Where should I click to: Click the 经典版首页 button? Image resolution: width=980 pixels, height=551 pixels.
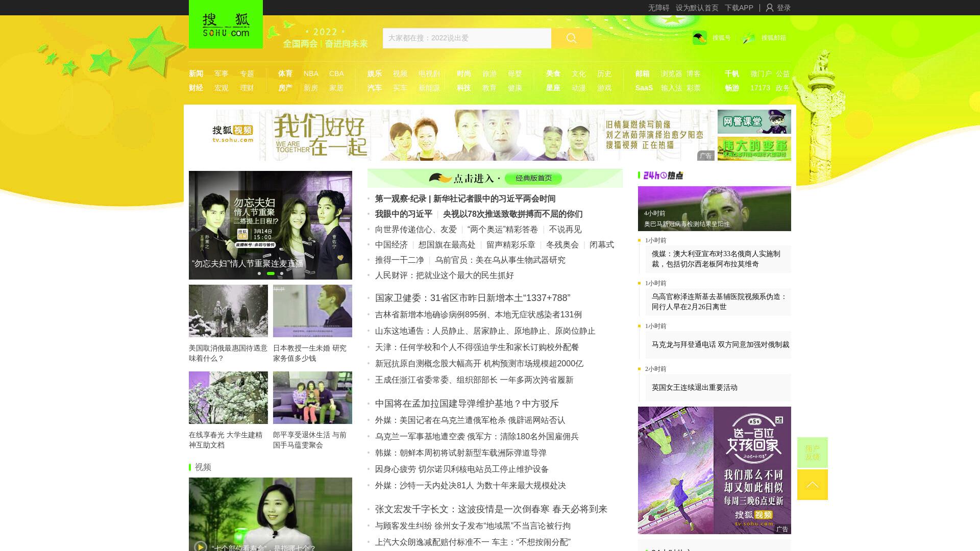533,178
